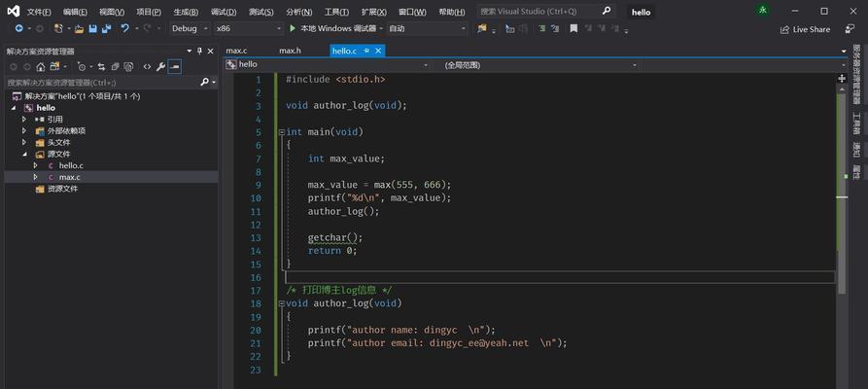The width and height of the screenshot is (868, 389).
Task: Uncomment selected lines using the toolbar icon
Action: coord(555,28)
